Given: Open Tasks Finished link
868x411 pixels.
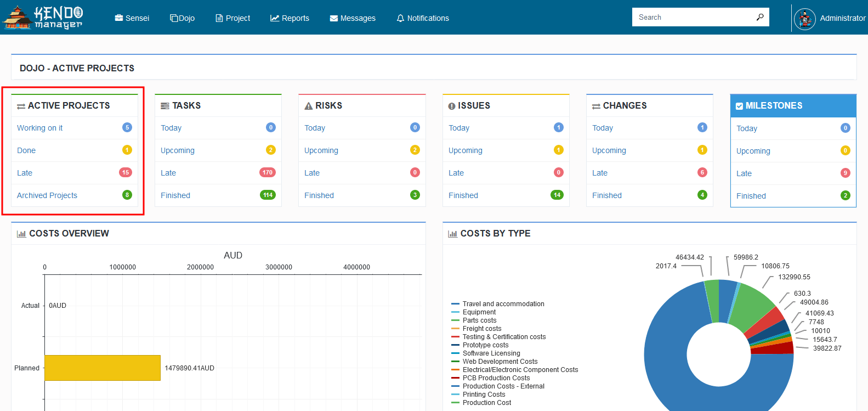Looking at the screenshot, I should click(175, 195).
